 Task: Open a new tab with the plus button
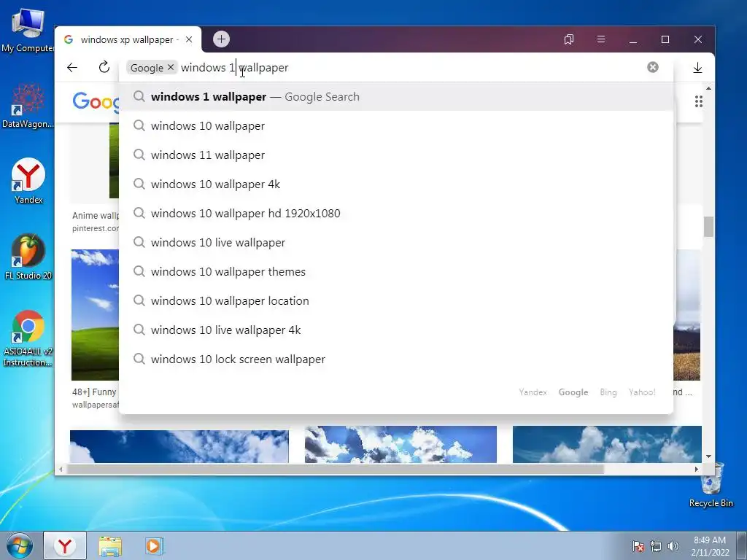(x=221, y=39)
